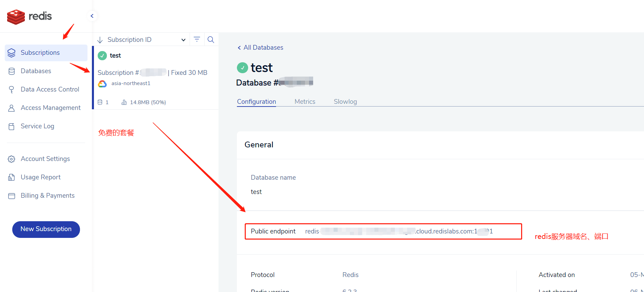Viewport: 644px width, 292px height.
Task: Expand the Subscription ID sort dropdown
Action: (183, 40)
